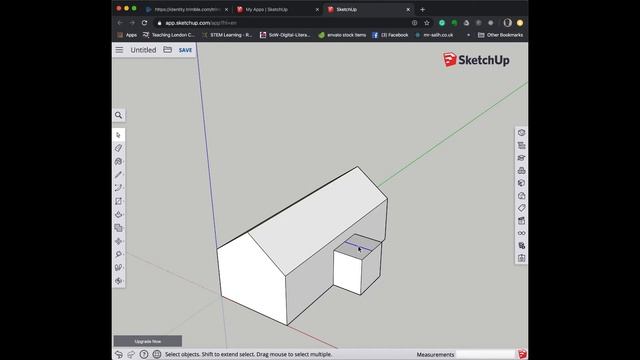Choose the Orbit tool
Screen dimensions: 640x360
point(118,281)
